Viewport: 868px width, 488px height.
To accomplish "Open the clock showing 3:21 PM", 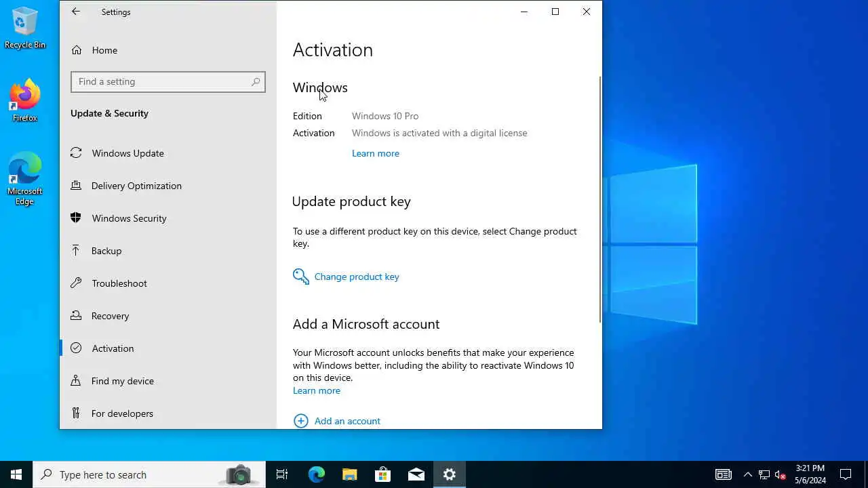I will coord(810,474).
